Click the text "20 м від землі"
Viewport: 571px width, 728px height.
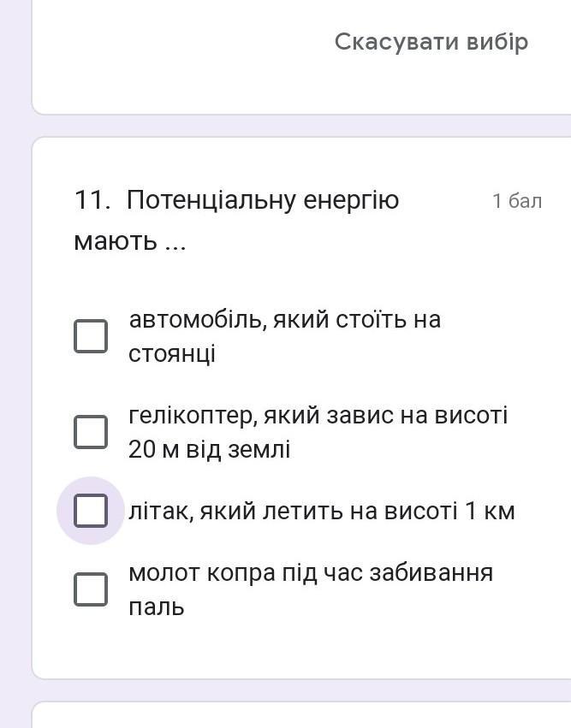pos(209,449)
